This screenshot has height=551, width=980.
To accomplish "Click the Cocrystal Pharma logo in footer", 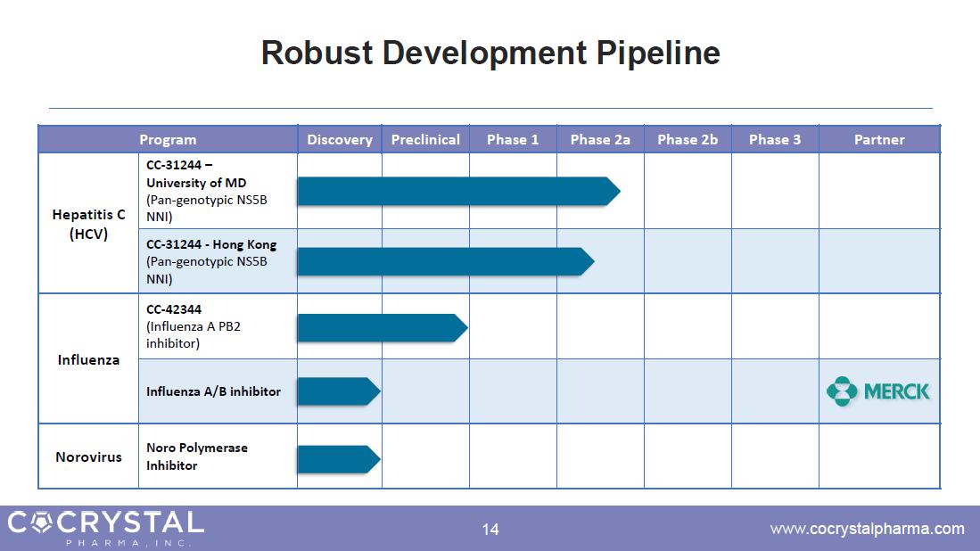I will (106, 528).
